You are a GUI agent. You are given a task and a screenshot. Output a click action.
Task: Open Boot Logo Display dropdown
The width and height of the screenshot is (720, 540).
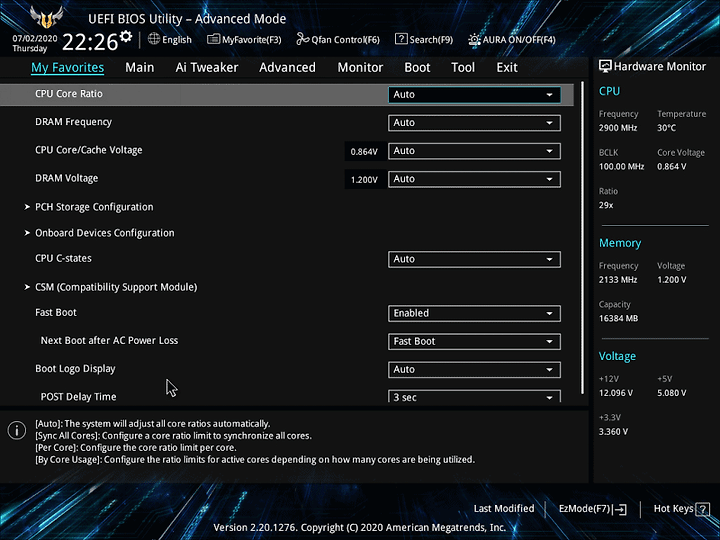click(474, 370)
